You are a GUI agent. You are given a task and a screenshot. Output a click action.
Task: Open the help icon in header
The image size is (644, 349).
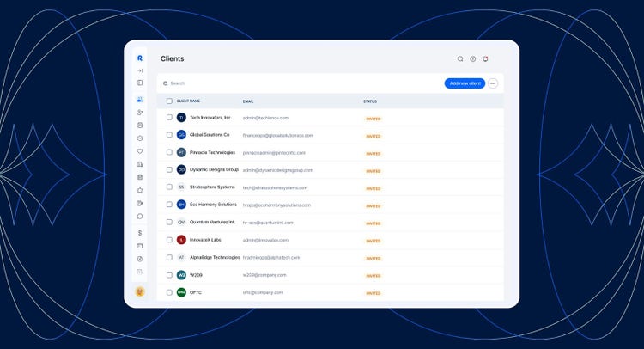472,59
